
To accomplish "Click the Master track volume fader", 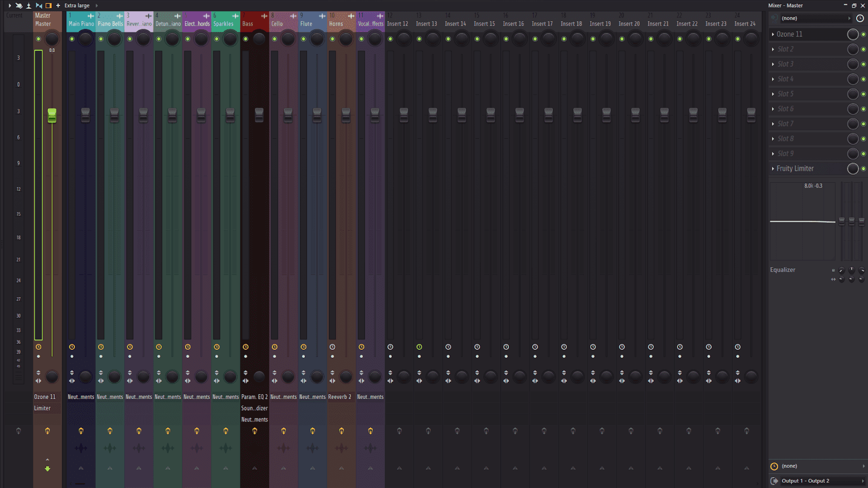I will click(52, 115).
